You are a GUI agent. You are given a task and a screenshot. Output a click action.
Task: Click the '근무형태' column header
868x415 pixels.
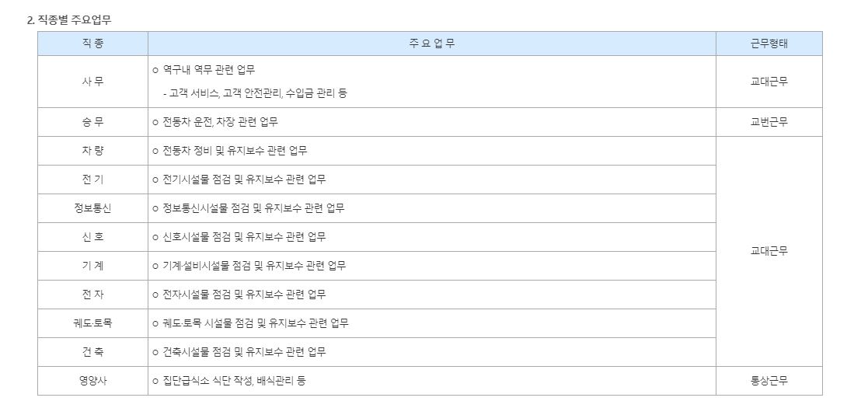769,44
